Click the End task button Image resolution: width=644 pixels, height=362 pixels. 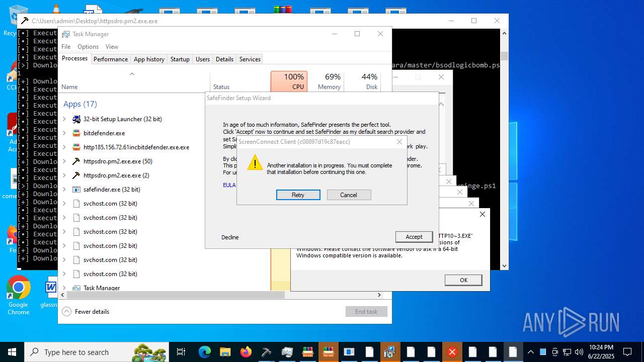[366, 312]
